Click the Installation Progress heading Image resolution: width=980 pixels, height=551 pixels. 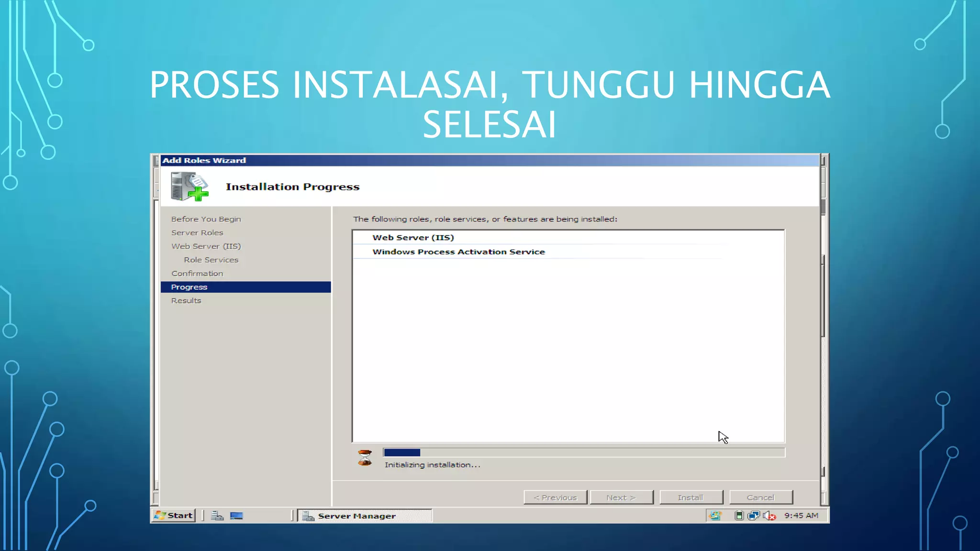click(x=293, y=187)
